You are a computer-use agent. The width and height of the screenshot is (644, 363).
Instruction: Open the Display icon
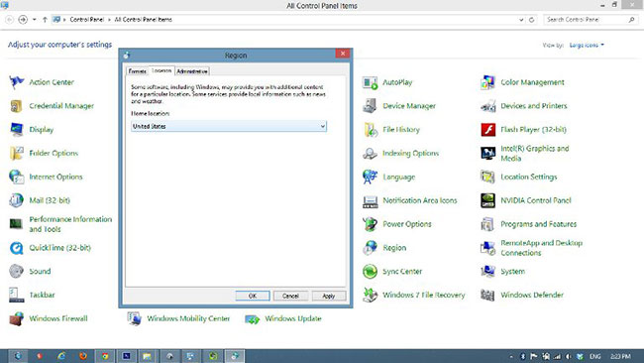tap(17, 130)
